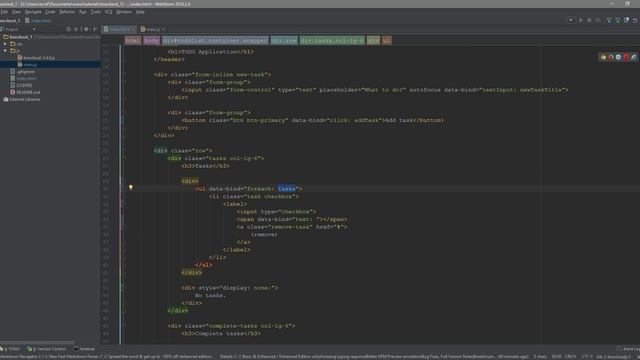This screenshot has width=640, height=360.
Task: Click the VCS update project icon
Action: click(x=609, y=20)
